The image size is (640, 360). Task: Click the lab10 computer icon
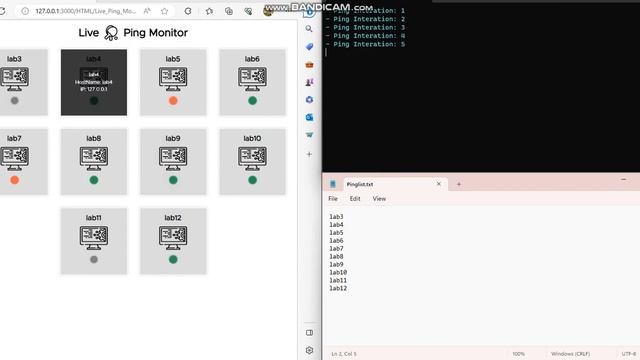(x=252, y=159)
